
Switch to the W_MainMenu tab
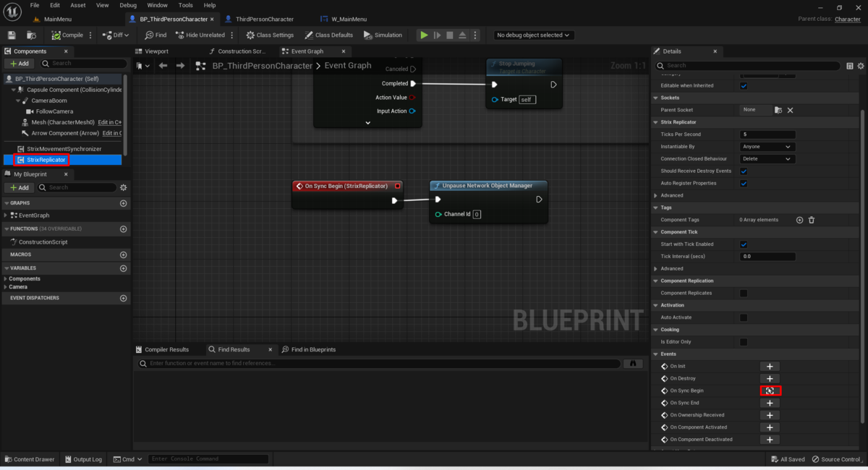[x=349, y=19]
